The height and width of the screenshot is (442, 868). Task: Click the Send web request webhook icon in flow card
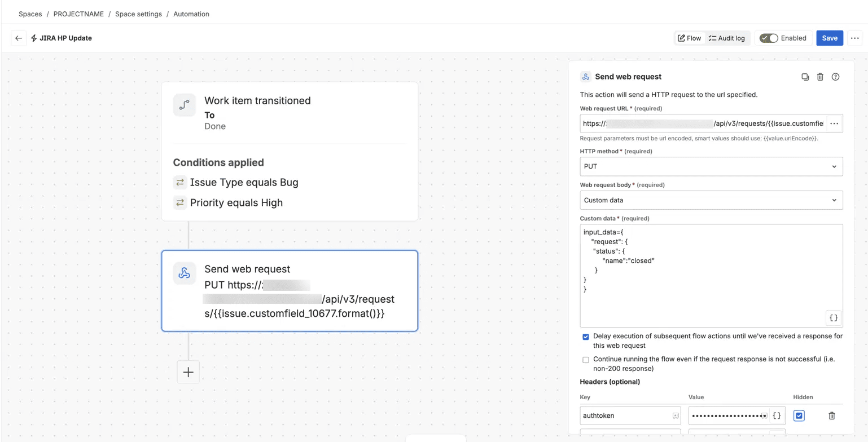185,273
